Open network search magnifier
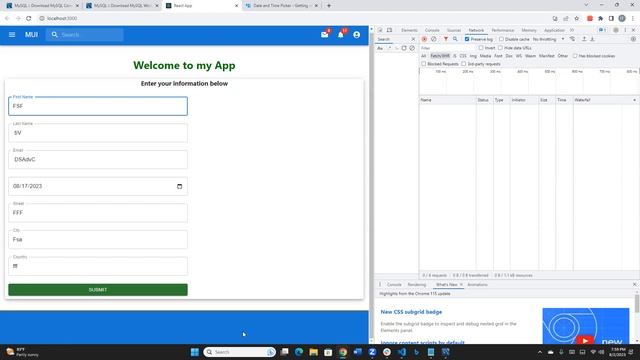640x360 pixels. point(455,39)
